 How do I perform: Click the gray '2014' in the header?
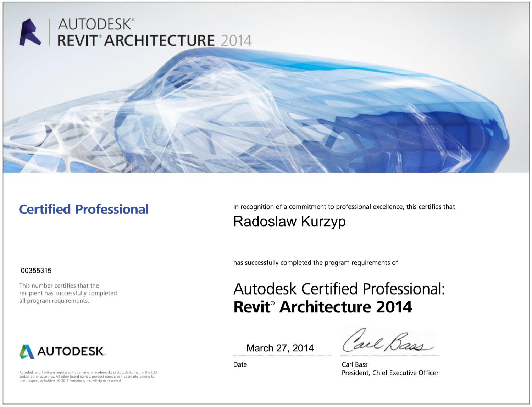tap(236, 41)
